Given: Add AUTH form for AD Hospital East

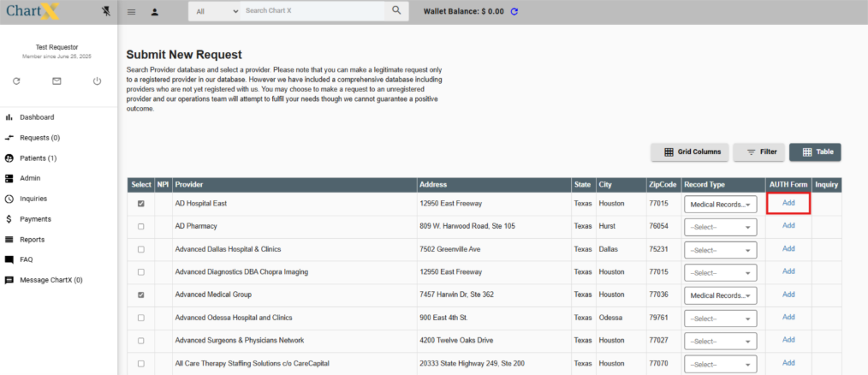Looking at the screenshot, I should click(x=788, y=203).
